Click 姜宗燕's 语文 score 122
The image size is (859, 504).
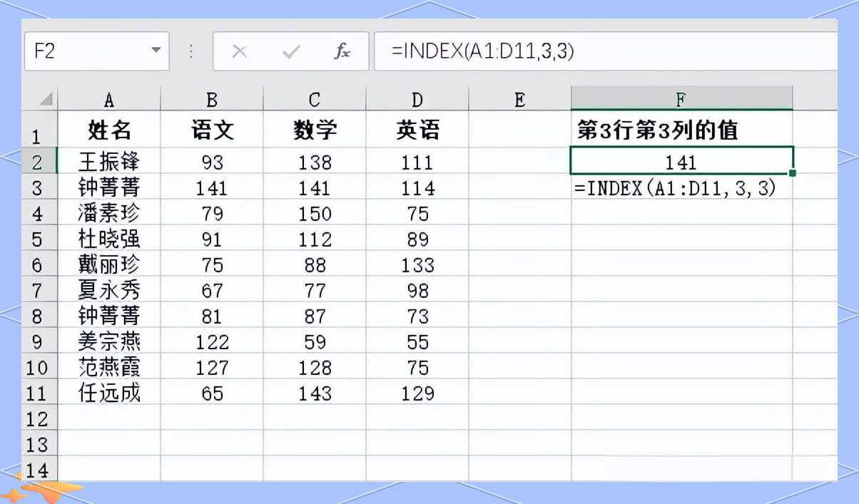(x=212, y=341)
